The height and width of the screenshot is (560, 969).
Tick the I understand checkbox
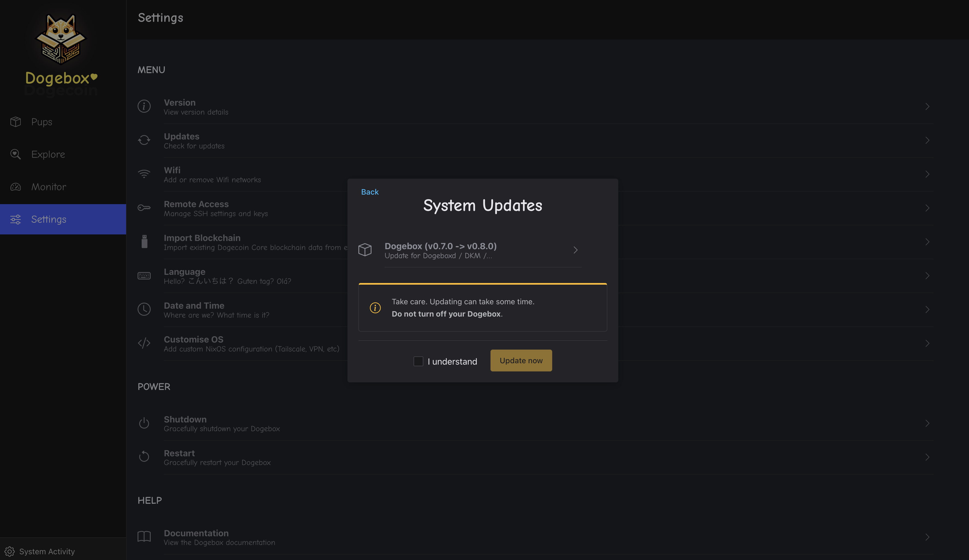pos(418,361)
